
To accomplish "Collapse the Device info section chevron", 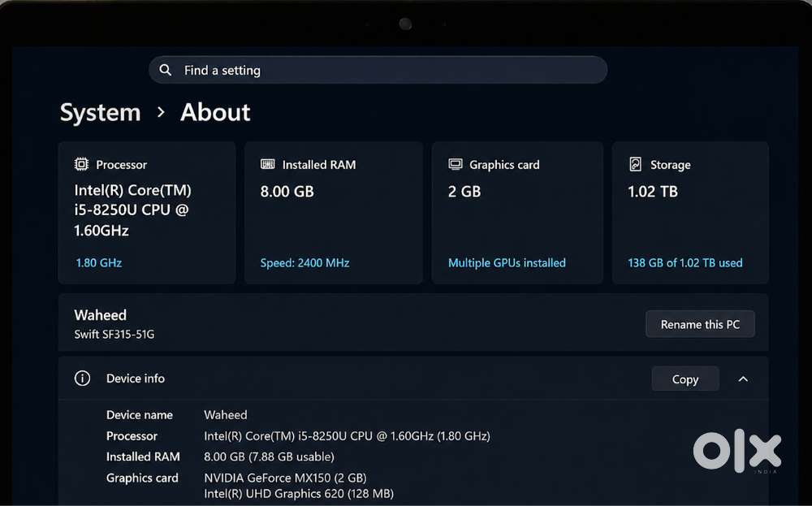I will click(743, 379).
